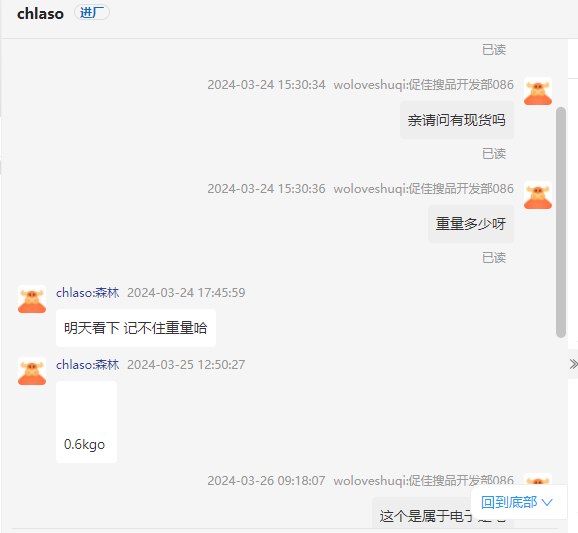The image size is (578, 533).
Task: Click chlaso's avatar at the 12:50:27 message
Action: (x=32, y=371)
